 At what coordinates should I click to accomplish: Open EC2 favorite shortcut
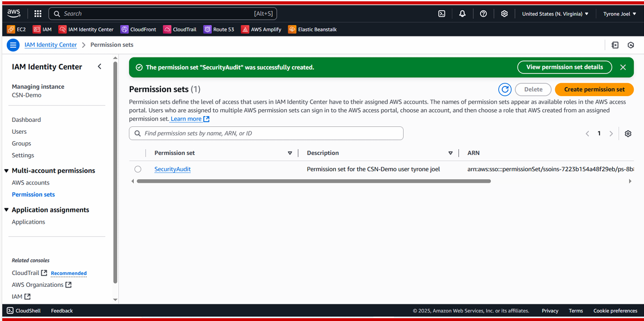(x=17, y=30)
